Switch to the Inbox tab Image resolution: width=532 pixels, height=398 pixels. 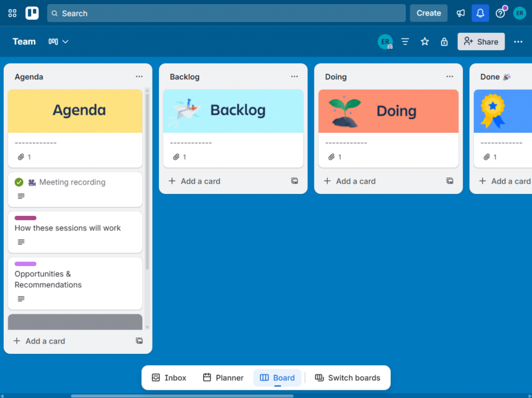[x=169, y=378]
